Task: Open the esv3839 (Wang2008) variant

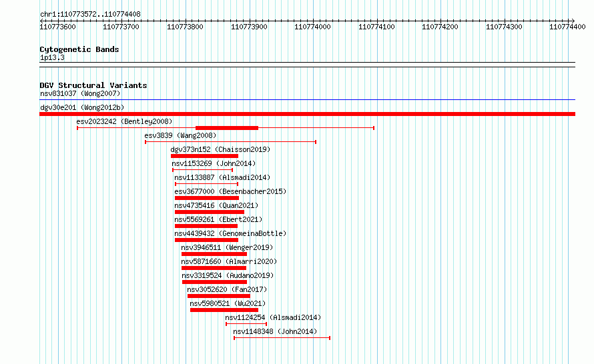Action: pyautogui.click(x=180, y=135)
